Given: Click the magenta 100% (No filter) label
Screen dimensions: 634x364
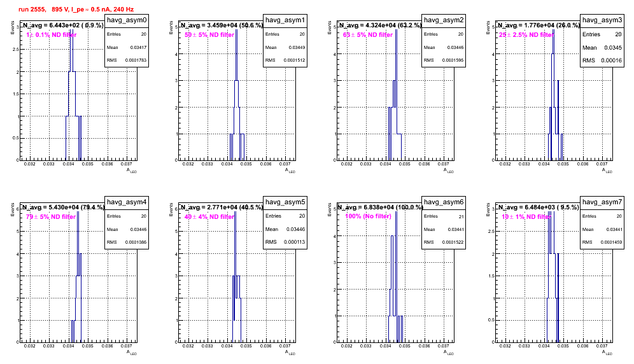Looking at the screenshot, I should click(x=369, y=216).
